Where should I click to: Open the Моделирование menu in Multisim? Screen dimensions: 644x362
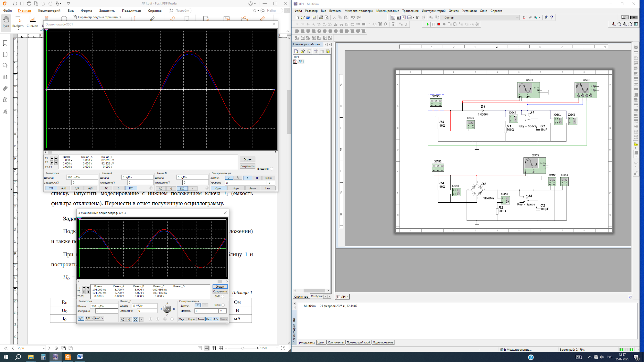(387, 11)
